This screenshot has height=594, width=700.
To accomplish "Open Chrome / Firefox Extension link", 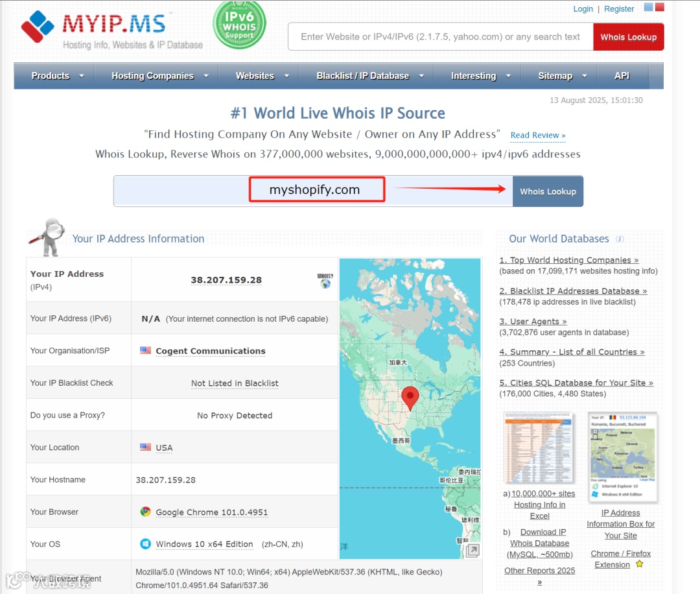I will pyautogui.click(x=620, y=559).
